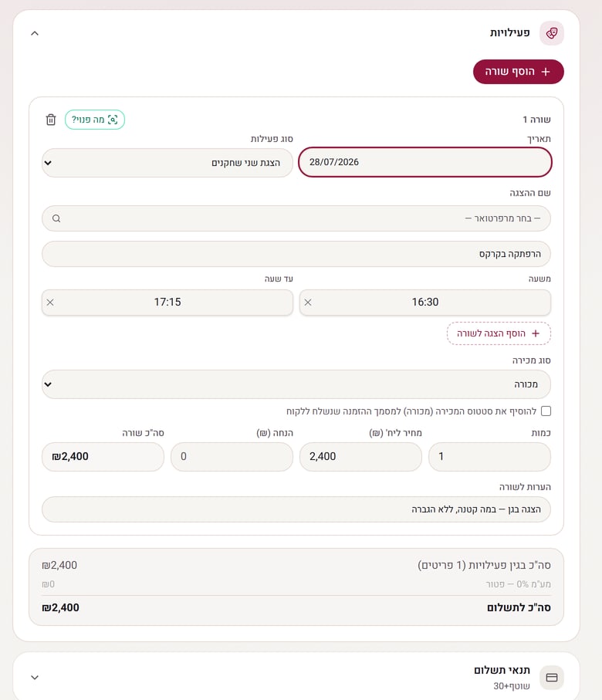Click the תאריך date field 28/07/2026
The width and height of the screenshot is (602, 700).
[424, 162]
